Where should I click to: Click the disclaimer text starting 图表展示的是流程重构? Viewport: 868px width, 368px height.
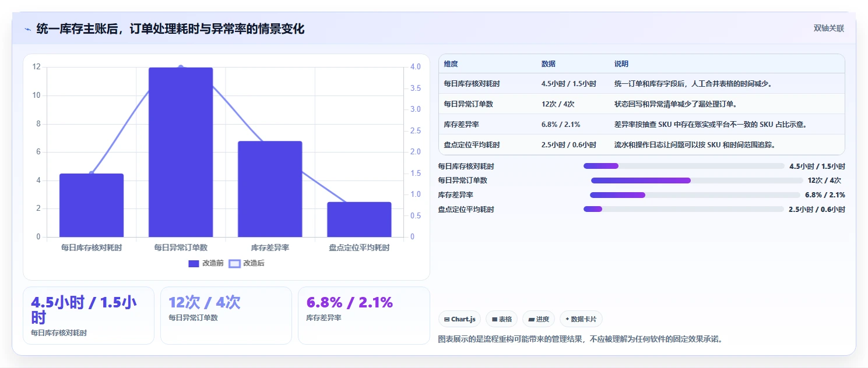click(x=581, y=339)
